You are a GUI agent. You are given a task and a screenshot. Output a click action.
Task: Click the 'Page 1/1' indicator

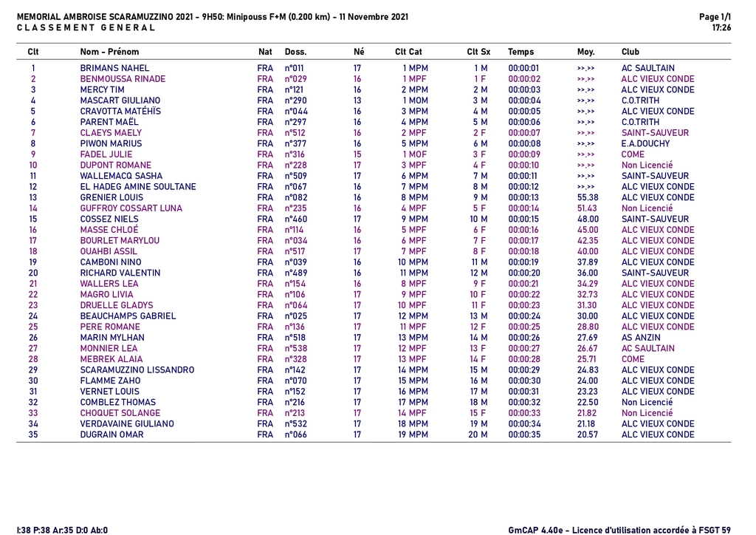(x=715, y=16)
